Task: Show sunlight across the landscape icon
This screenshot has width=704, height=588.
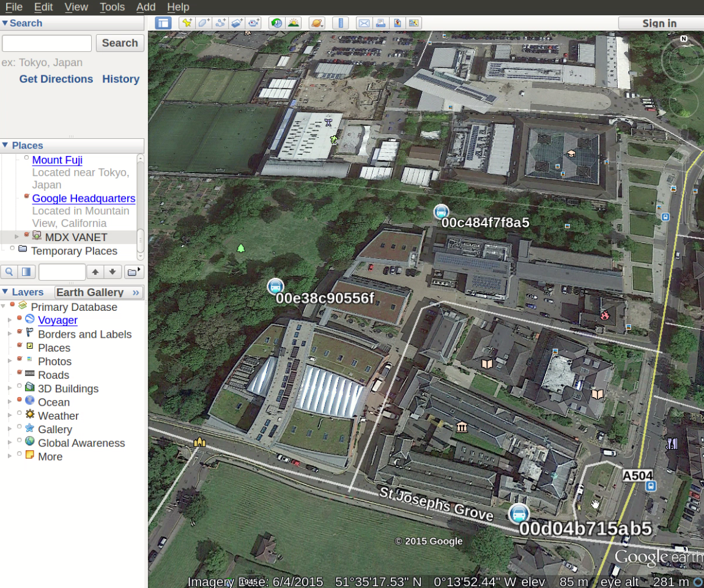Action: coord(293,23)
